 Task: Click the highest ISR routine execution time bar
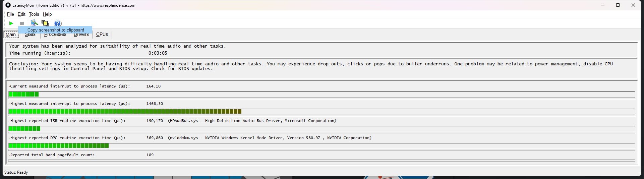(x=321, y=128)
